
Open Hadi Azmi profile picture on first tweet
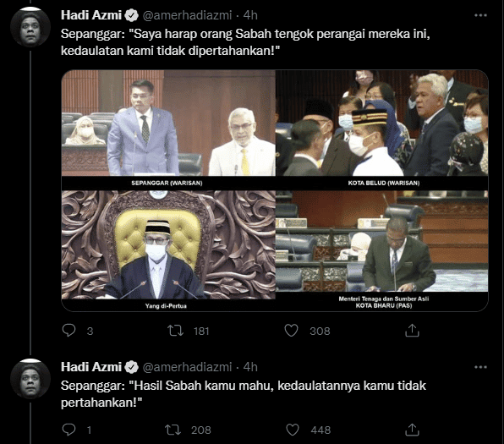click(30, 28)
